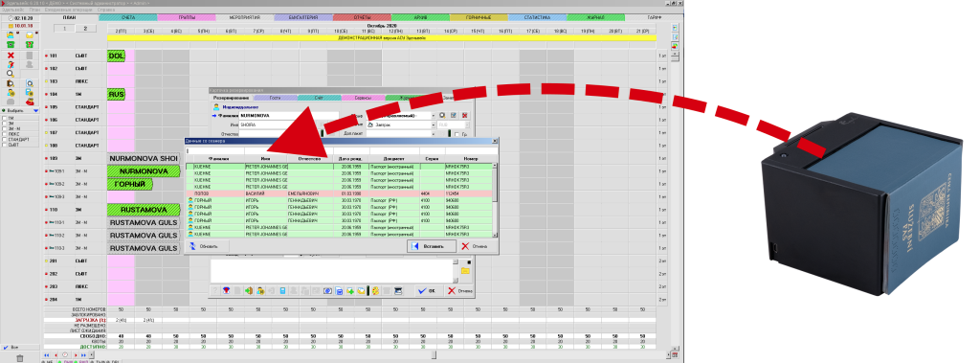Click the green telephone icon in left toolbar

click(x=11, y=44)
